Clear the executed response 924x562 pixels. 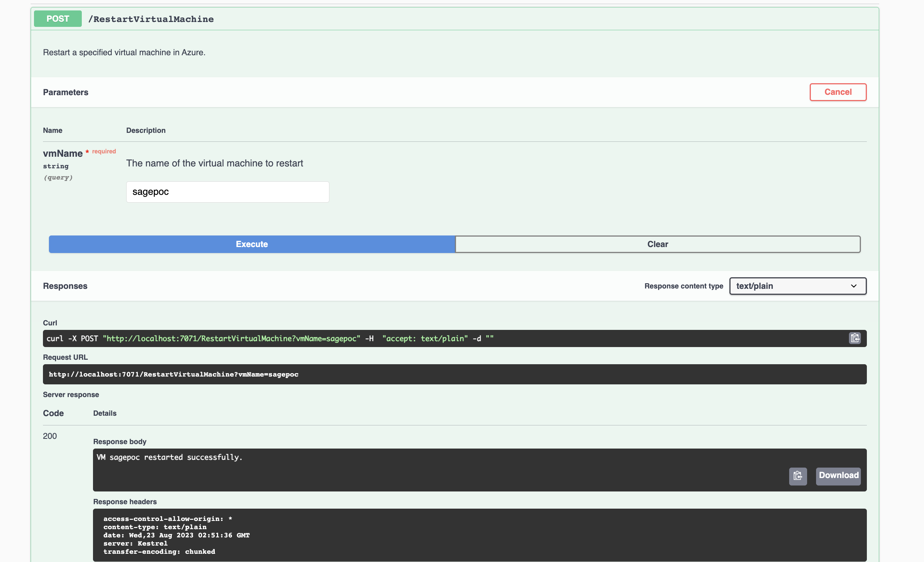[x=657, y=244]
